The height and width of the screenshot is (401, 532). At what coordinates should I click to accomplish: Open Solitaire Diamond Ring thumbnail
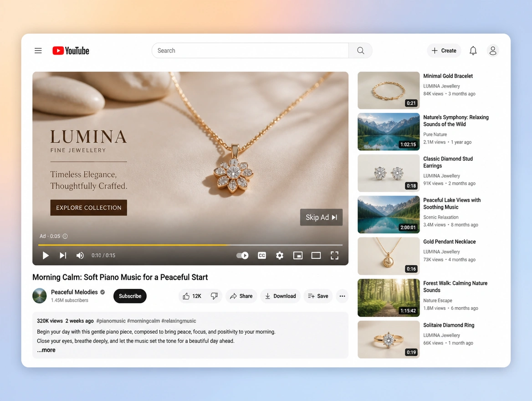click(x=389, y=339)
